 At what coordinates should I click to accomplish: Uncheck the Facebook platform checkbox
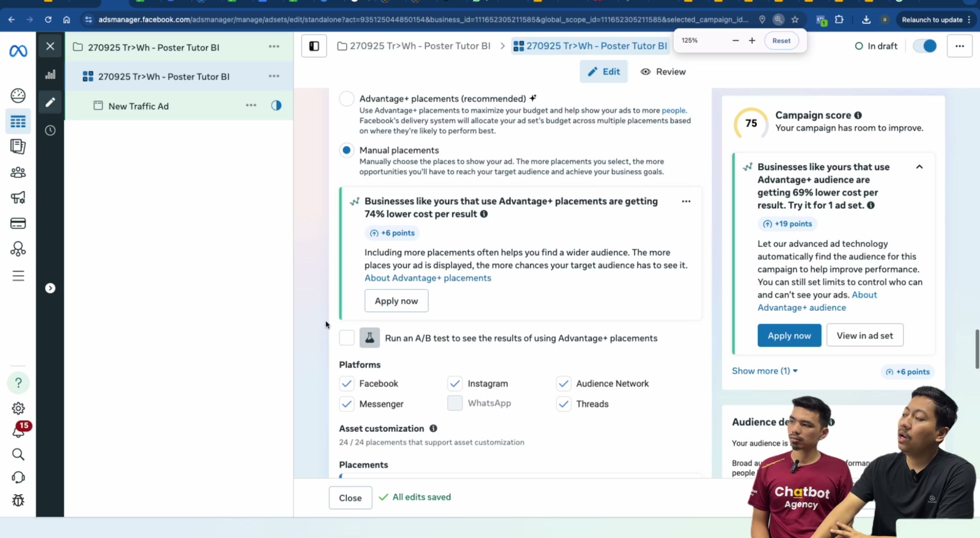pyautogui.click(x=347, y=384)
